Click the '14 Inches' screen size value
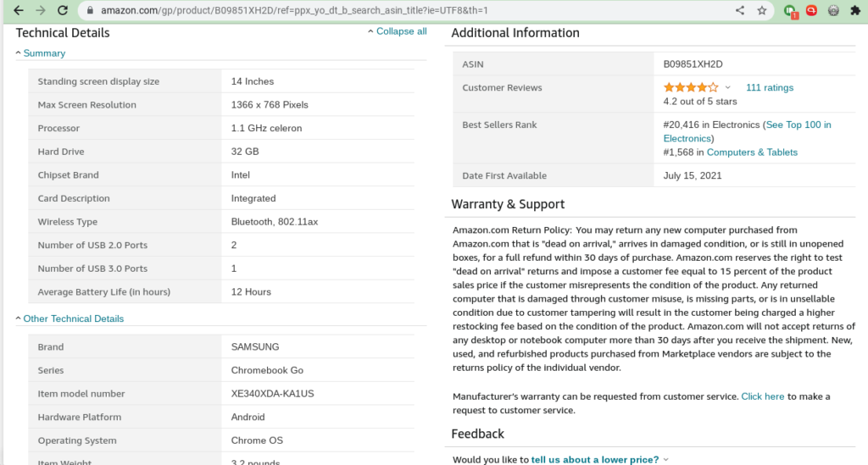This screenshot has height=465, width=868. [253, 81]
